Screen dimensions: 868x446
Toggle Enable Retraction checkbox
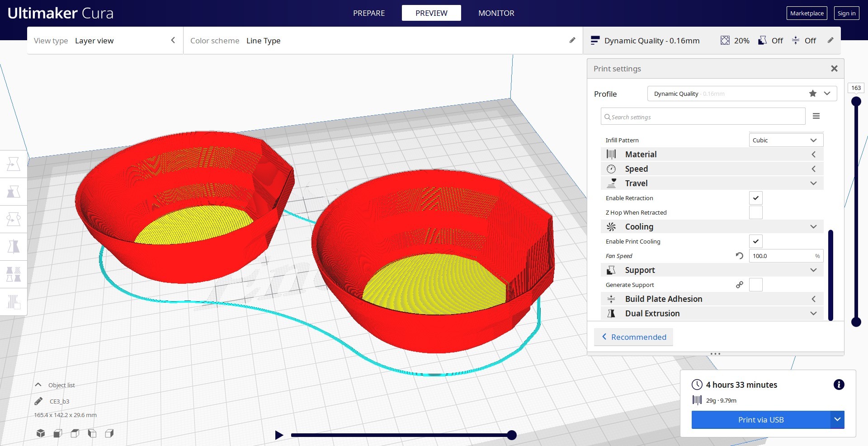756,198
